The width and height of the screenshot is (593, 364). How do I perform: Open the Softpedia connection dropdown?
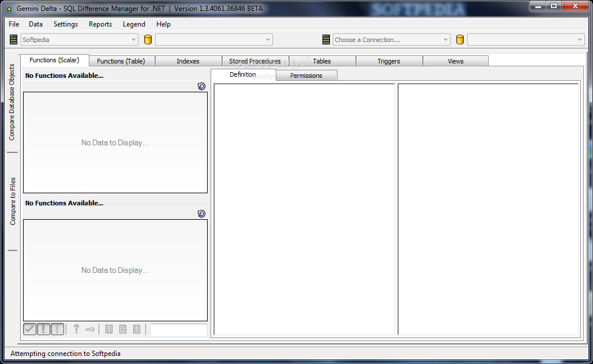click(x=79, y=40)
